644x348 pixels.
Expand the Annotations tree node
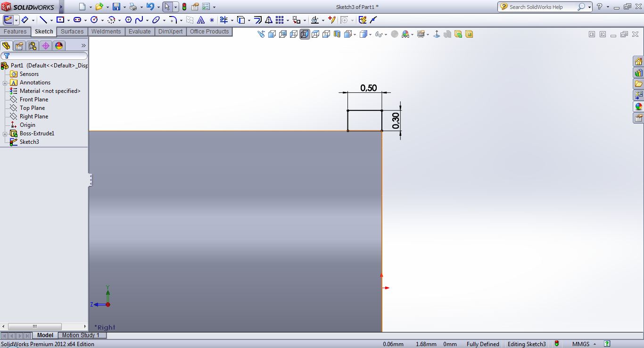click(x=5, y=83)
